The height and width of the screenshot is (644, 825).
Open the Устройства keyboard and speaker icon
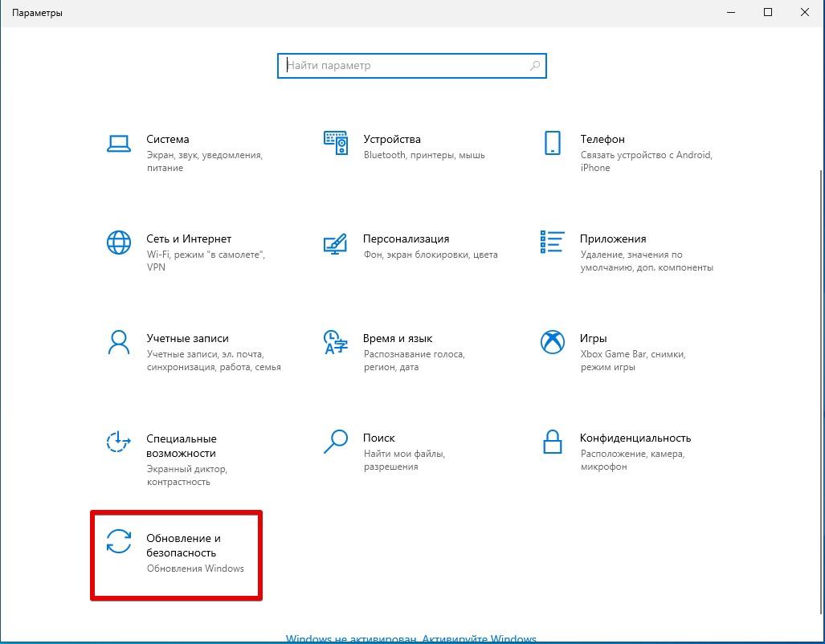336,143
